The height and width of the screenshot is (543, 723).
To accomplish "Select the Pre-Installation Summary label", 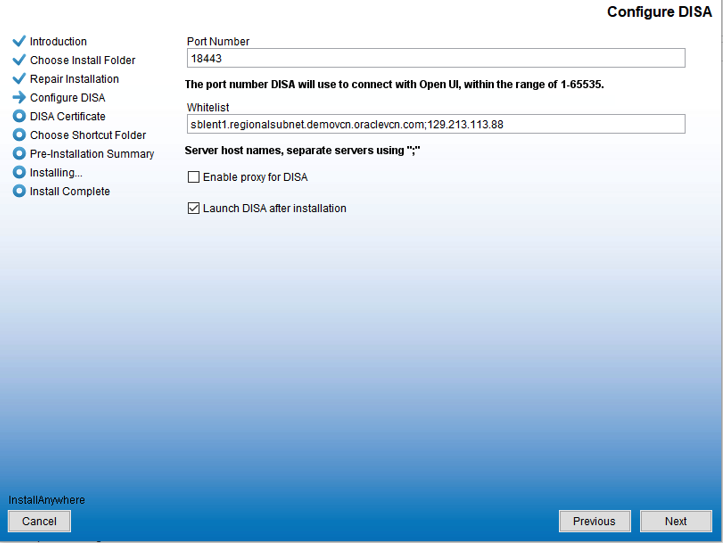I will tap(92, 154).
